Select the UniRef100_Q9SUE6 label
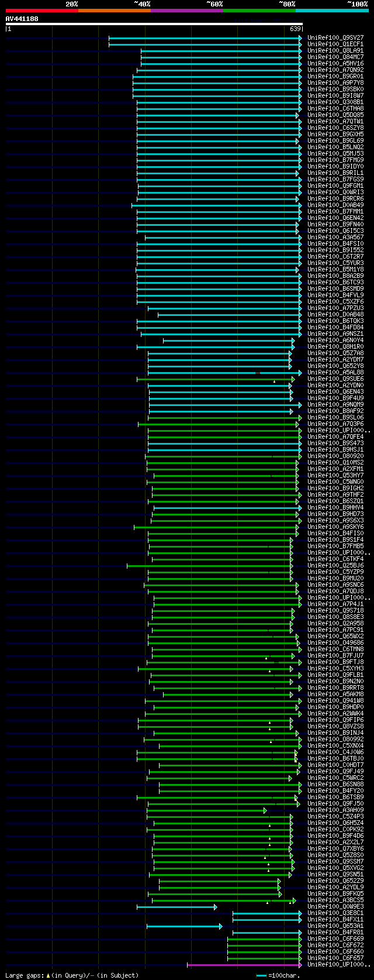The height and width of the screenshot is (980, 374). click(335, 379)
